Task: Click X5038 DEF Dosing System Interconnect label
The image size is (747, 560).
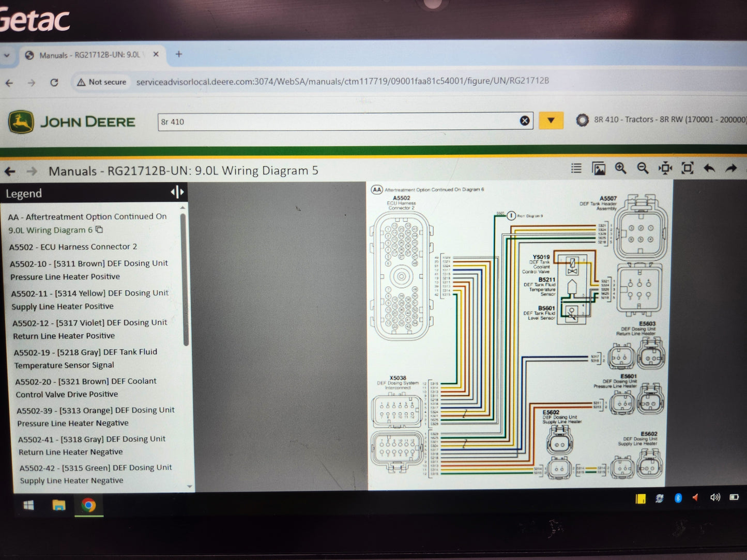Action: [x=398, y=382]
